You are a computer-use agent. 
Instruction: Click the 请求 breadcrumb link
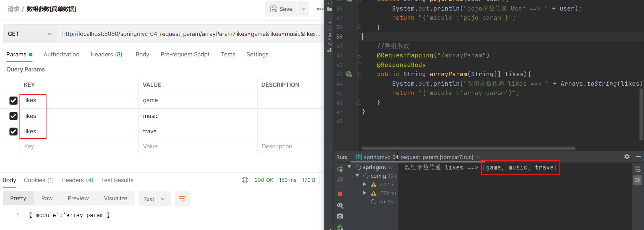[13, 9]
